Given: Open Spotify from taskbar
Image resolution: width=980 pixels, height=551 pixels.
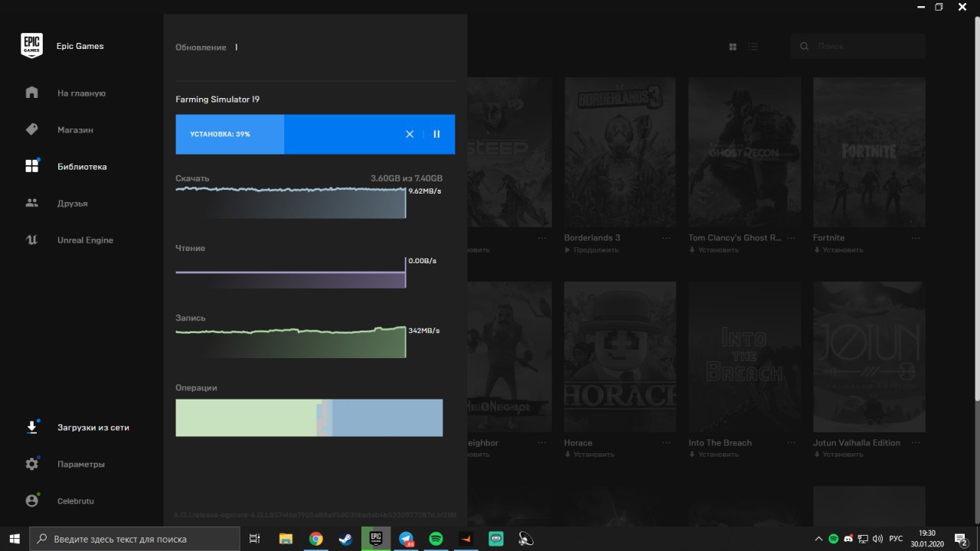Looking at the screenshot, I should tap(436, 539).
